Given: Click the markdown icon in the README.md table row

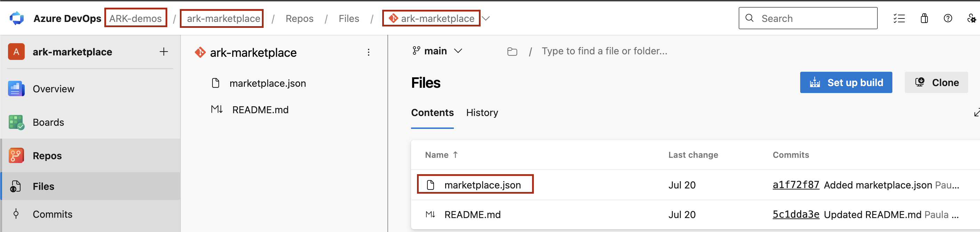Looking at the screenshot, I should tap(430, 215).
